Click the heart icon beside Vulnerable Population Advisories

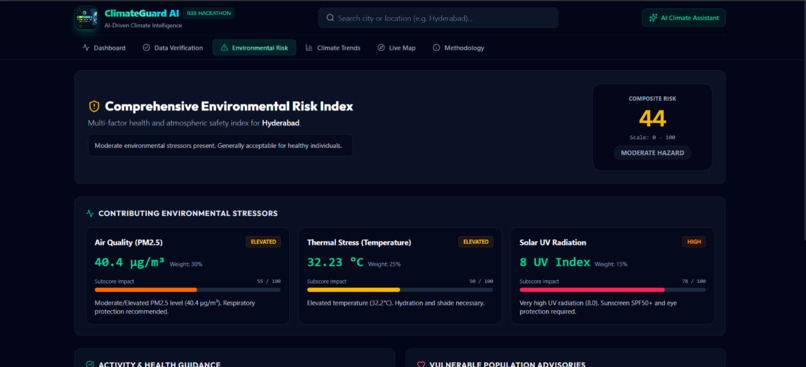(421, 364)
